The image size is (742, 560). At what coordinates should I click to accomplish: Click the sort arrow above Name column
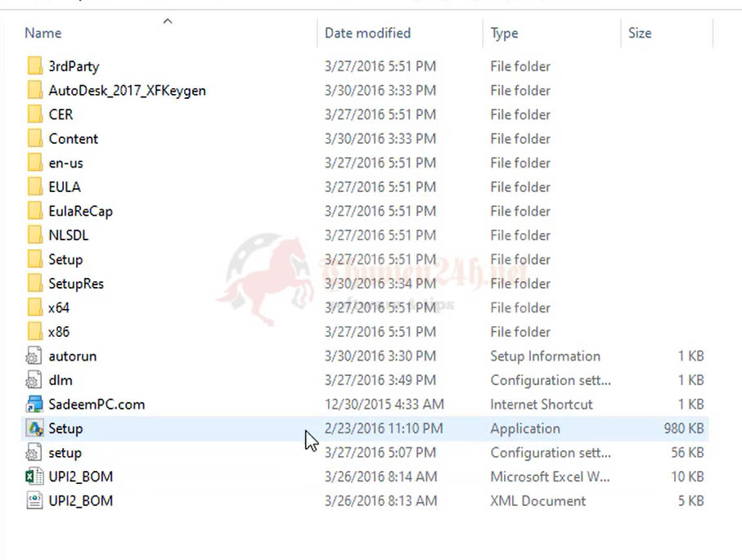click(167, 20)
